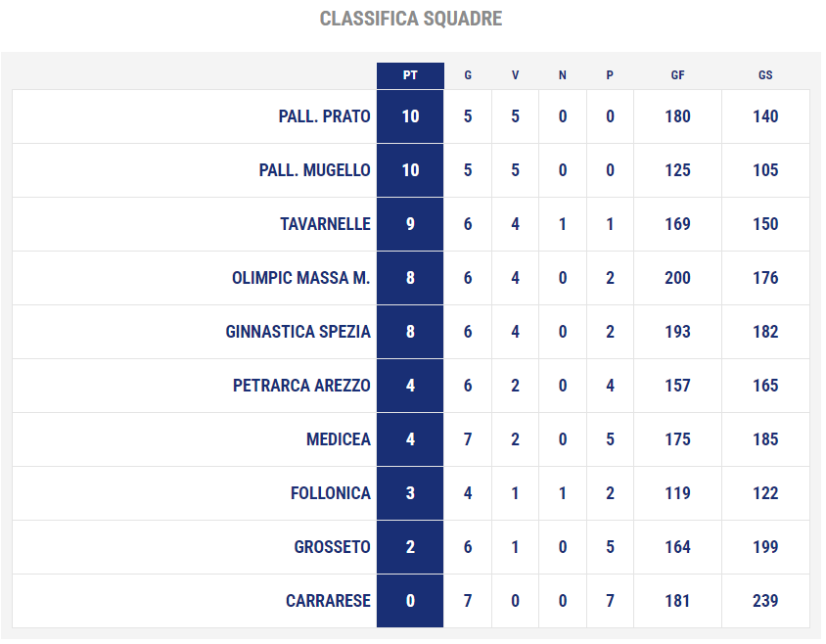
Task: Select Carrarese's 239 goals conceded cell
Action: click(x=765, y=601)
